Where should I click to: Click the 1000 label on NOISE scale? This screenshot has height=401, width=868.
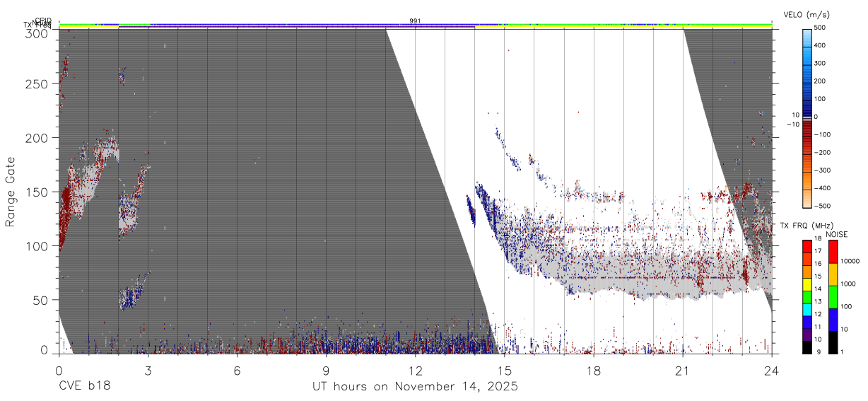coord(848,284)
